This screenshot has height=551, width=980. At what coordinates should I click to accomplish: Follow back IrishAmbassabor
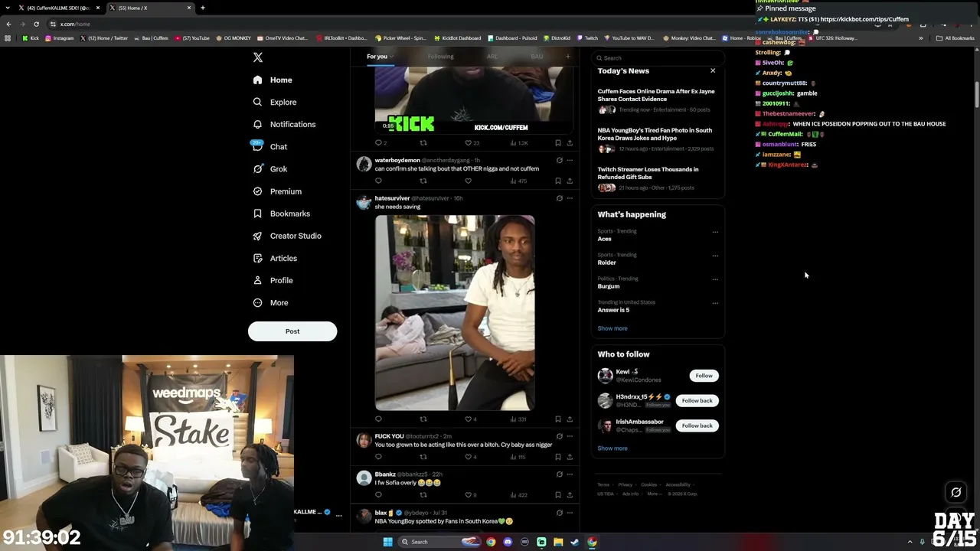697,425
